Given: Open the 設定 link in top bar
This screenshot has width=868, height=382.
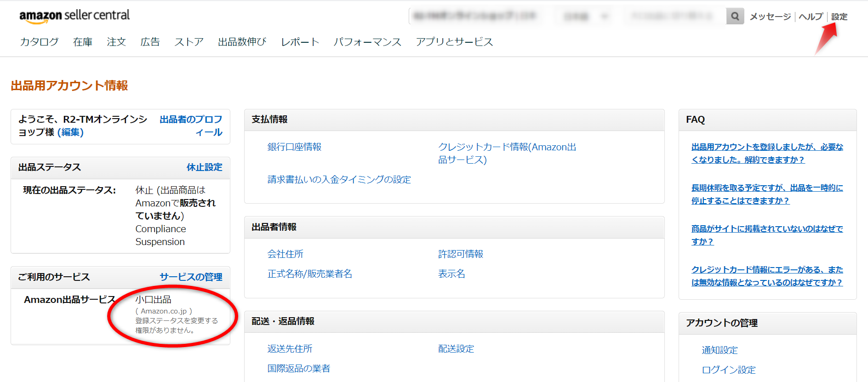Looking at the screenshot, I should (x=839, y=17).
